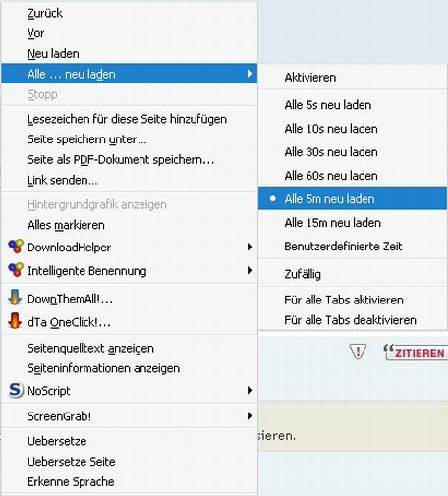The image size is (448, 496).
Task: Click the dTa OneClick red arrow icon
Action: point(15,321)
